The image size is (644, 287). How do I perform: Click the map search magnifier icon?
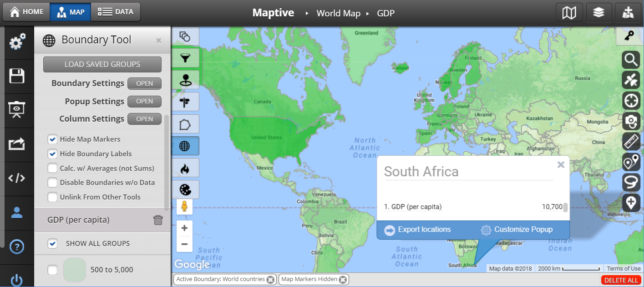tap(631, 60)
